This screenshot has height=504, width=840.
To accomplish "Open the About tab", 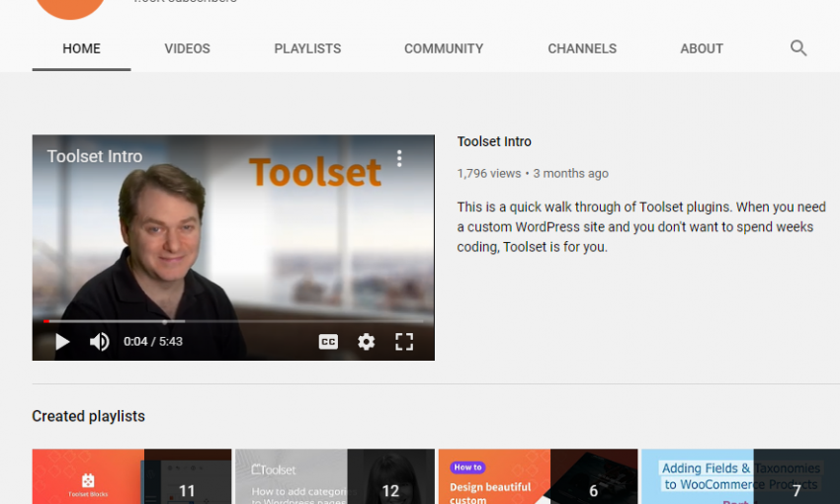I will 702,48.
